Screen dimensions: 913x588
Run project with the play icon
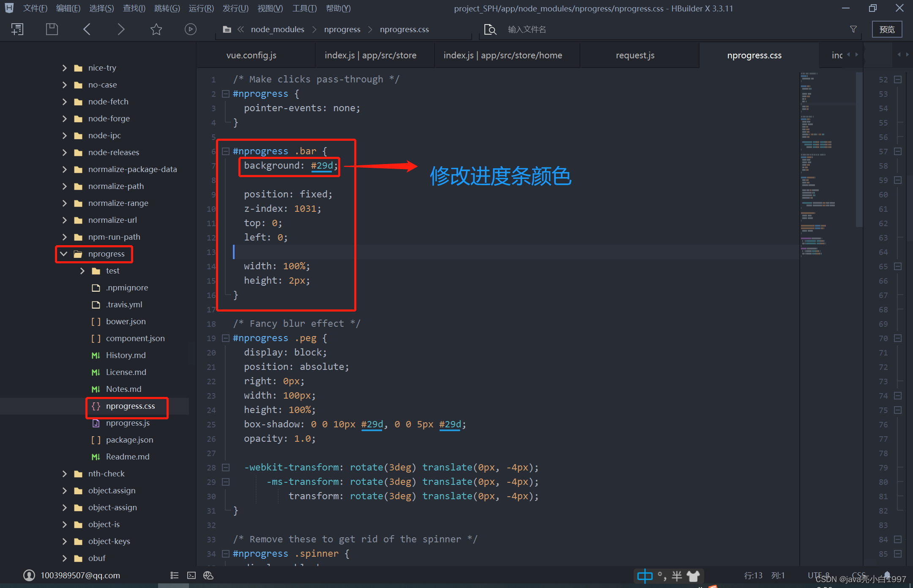[x=191, y=29]
